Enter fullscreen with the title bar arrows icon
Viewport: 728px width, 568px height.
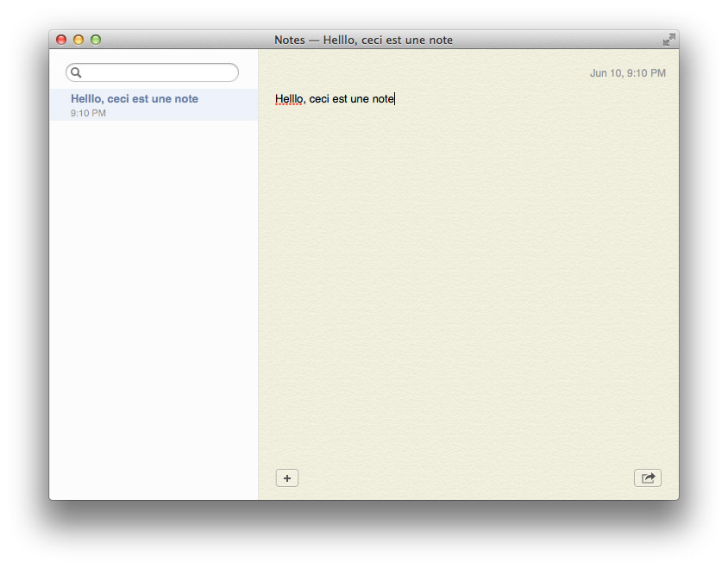669,40
